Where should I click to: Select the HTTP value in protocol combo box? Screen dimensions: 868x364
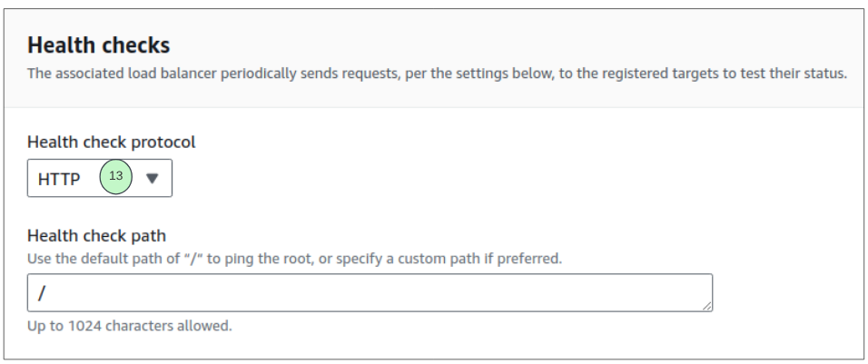click(59, 179)
